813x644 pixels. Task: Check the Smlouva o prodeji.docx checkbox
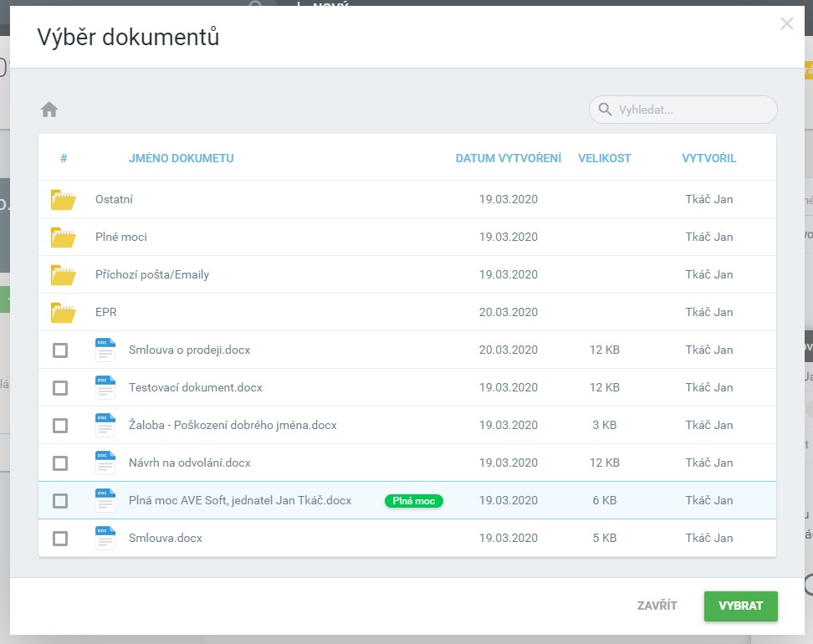[x=60, y=350]
